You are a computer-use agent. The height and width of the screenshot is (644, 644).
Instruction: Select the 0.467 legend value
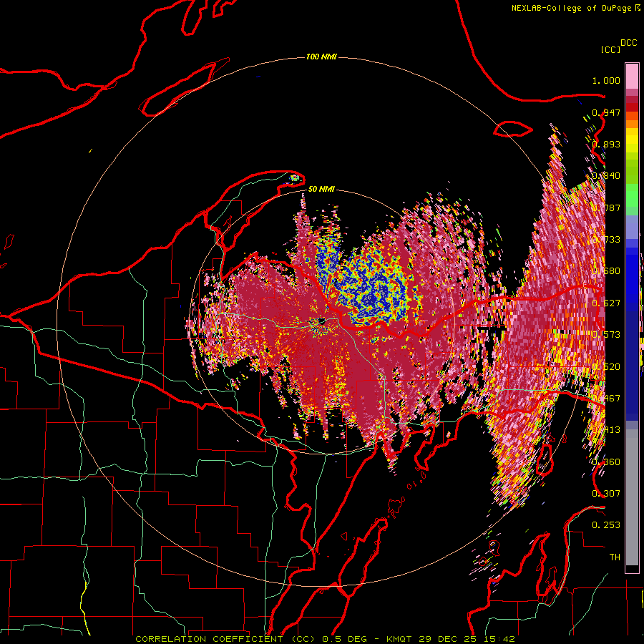(606, 399)
